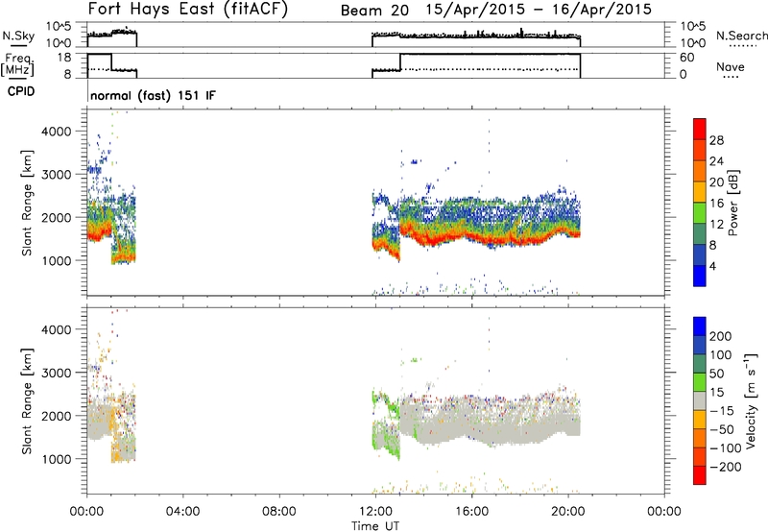Screen dimensions: 768x532
Task: Click the '08:00' time tick label
Action: tap(278, 512)
